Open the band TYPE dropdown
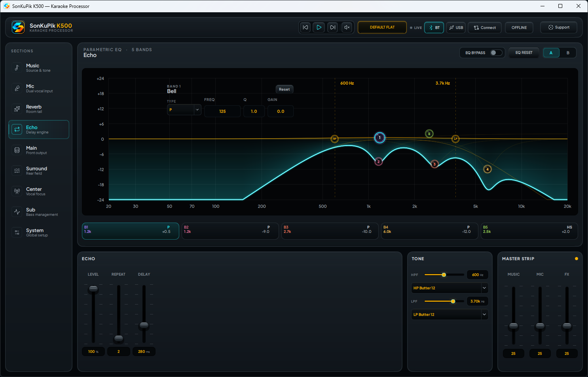 [x=184, y=110]
